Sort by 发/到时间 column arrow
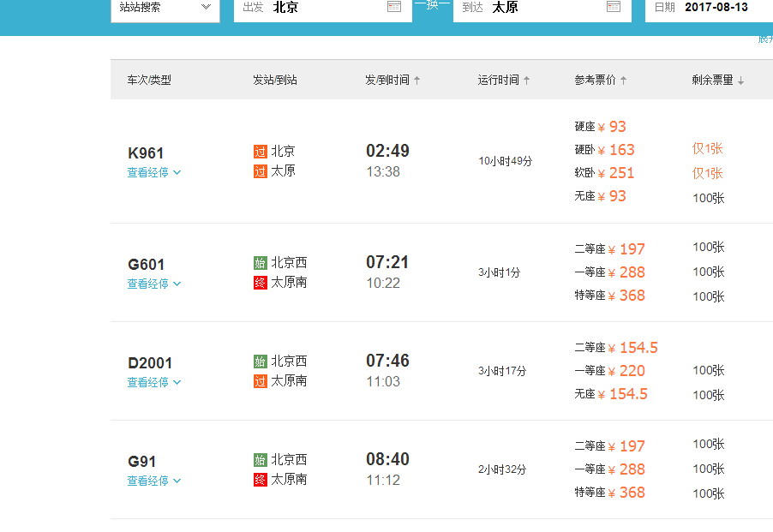Image resolution: width=773 pixels, height=532 pixels. pos(417,81)
